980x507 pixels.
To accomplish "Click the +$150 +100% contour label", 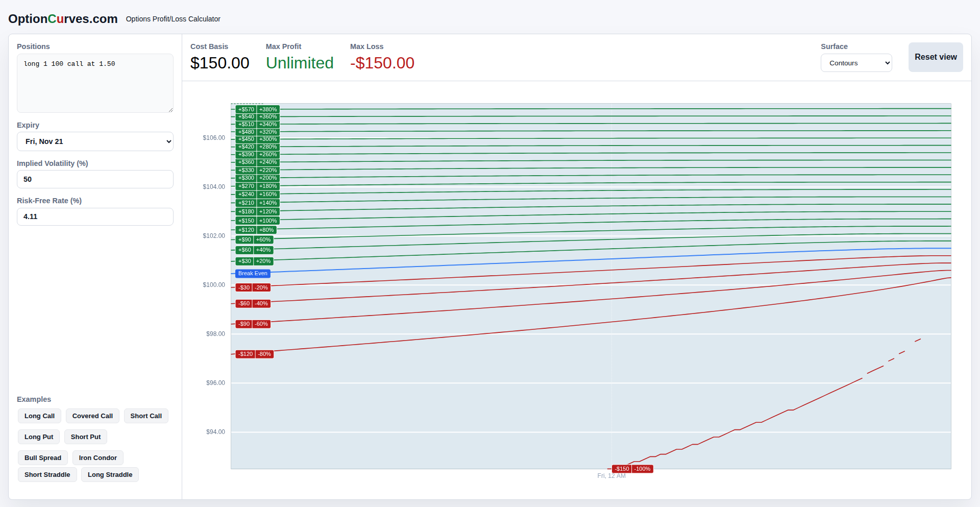I will 257,221.
